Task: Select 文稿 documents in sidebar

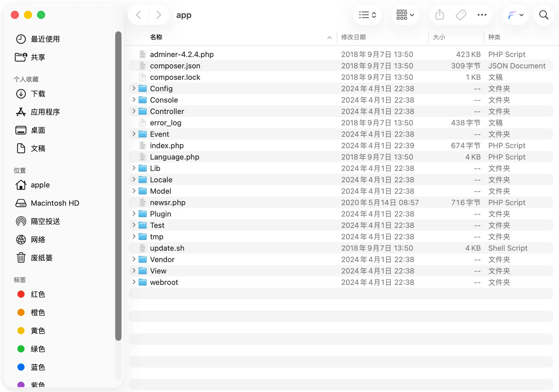Action: [x=30, y=149]
